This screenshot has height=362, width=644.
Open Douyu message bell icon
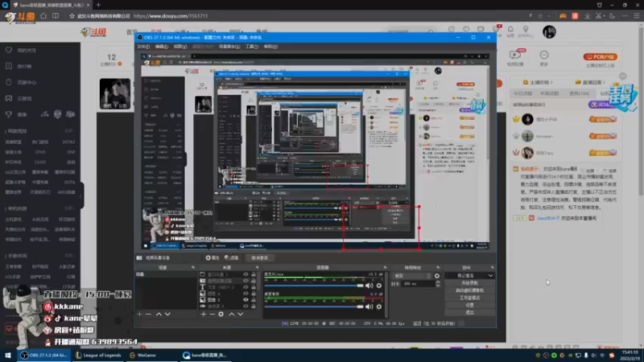coord(510,29)
